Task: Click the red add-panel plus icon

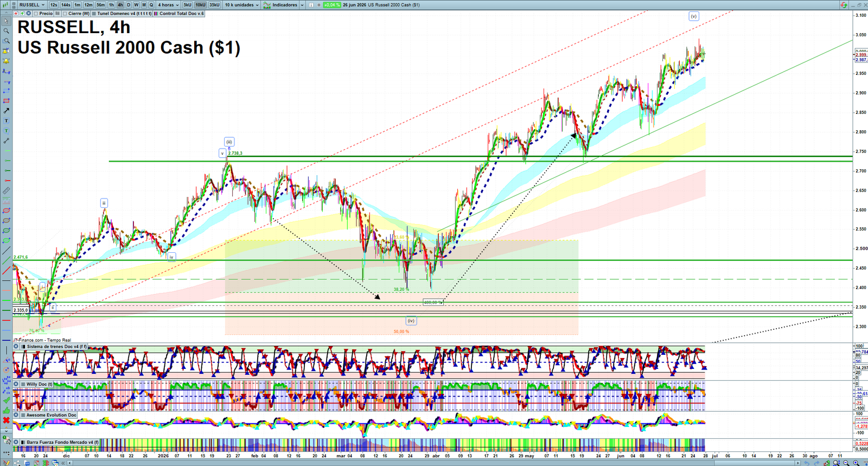Action: pos(16,14)
